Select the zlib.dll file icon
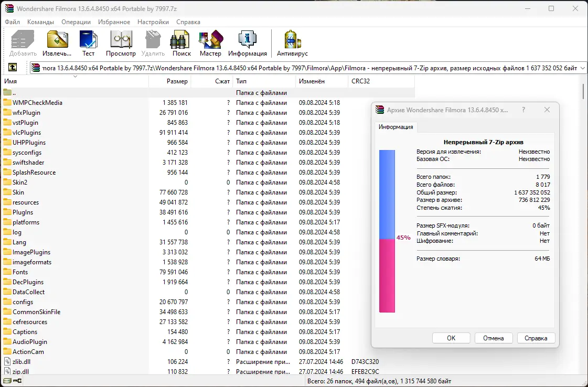Screen dimensions: 588x387 (x=7, y=361)
